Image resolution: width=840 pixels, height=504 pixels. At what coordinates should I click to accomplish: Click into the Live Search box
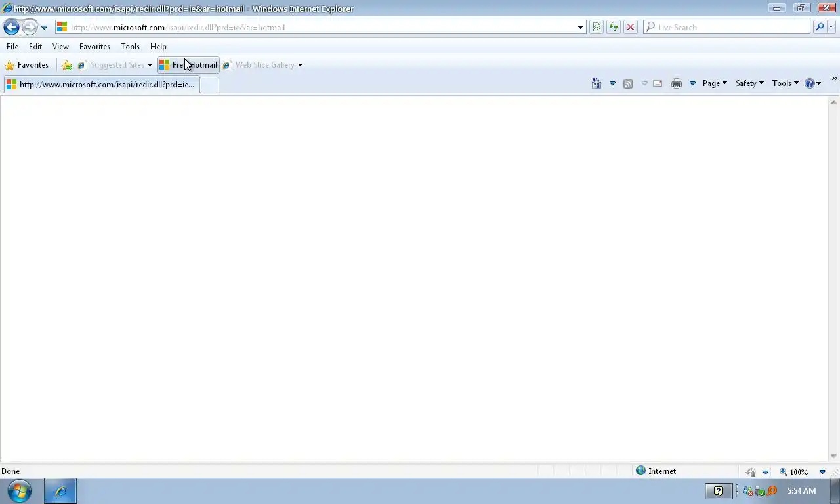[726, 28]
